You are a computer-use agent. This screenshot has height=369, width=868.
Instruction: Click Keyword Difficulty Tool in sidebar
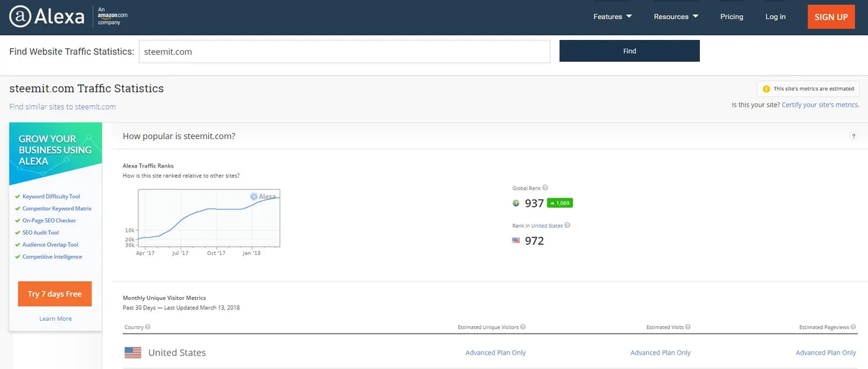tap(51, 197)
